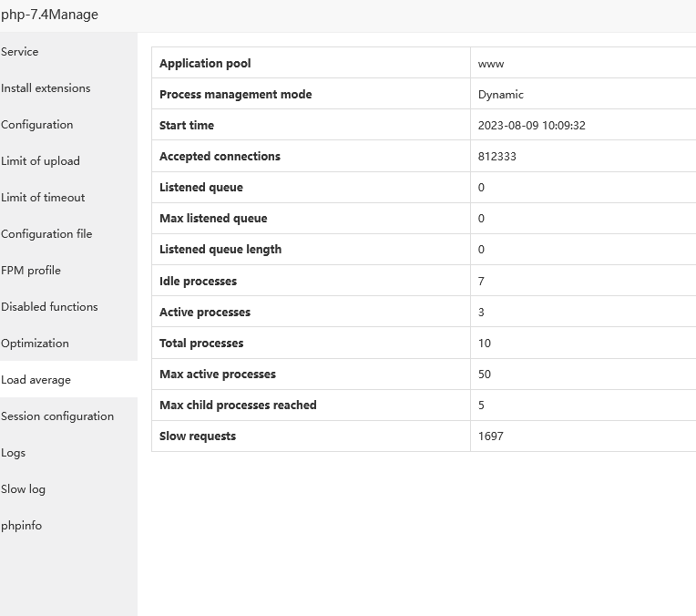This screenshot has width=696, height=616.
Task: Open the Configuration tab
Action: point(37,125)
